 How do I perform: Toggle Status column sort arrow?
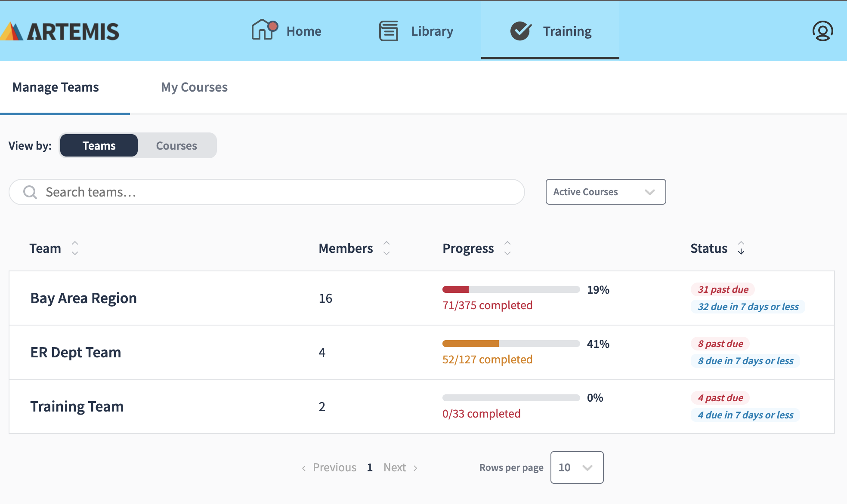click(x=741, y=248)
